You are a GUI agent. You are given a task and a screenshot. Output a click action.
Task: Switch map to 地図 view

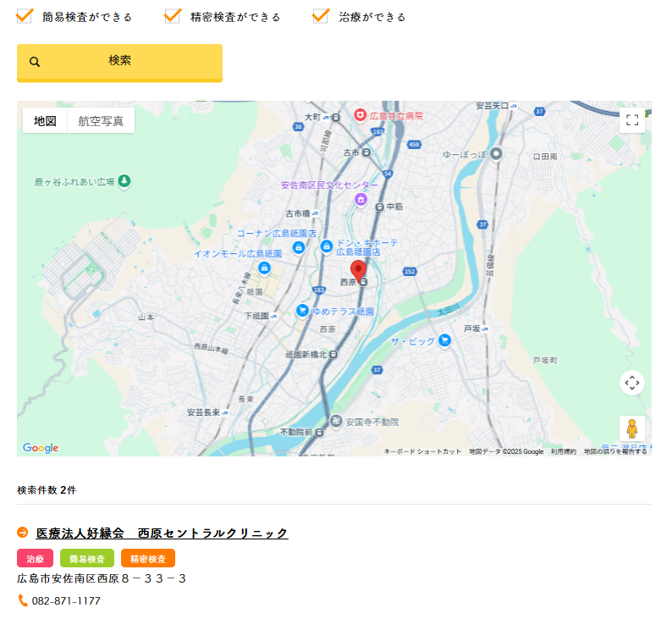click(45, 121)
